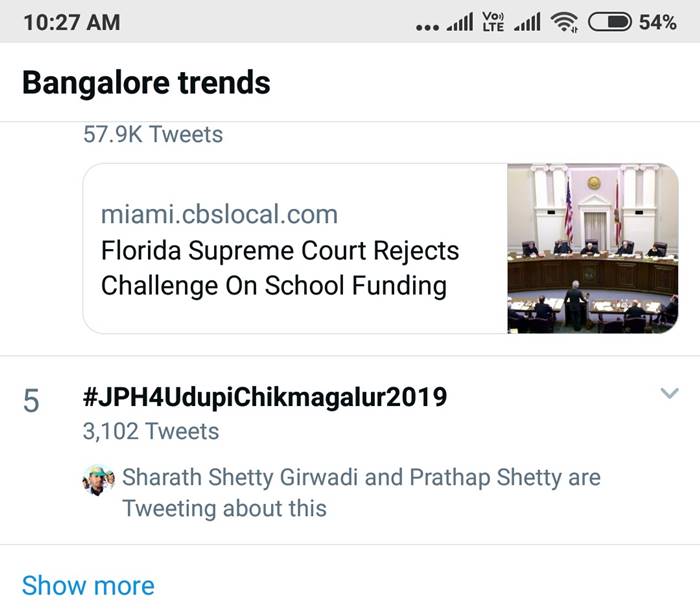Viewport: 700px width, 614px height.
Task: Expand the chevron beside #JPH4UdupiChikmagalur2019
Action: click(x=670, y=393)
